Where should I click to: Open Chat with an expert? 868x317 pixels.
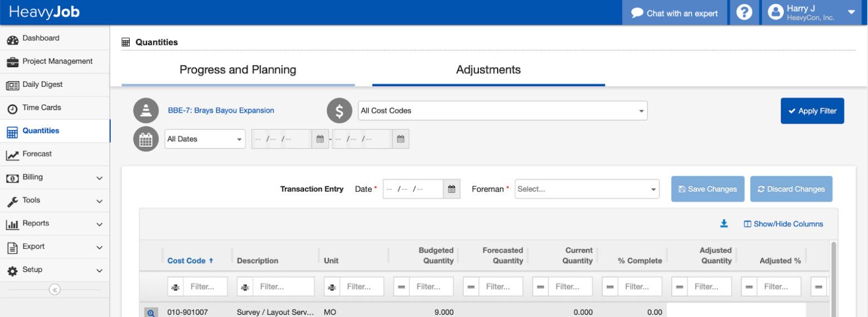pos(675,13)
